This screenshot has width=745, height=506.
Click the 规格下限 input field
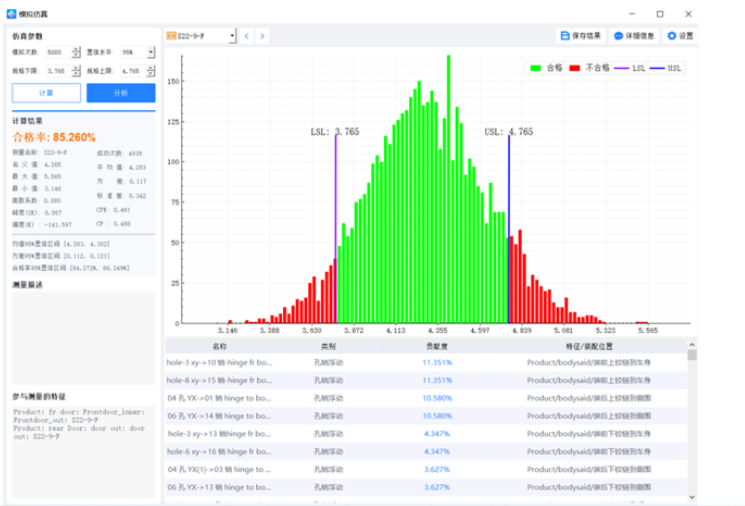pos(56,72)
